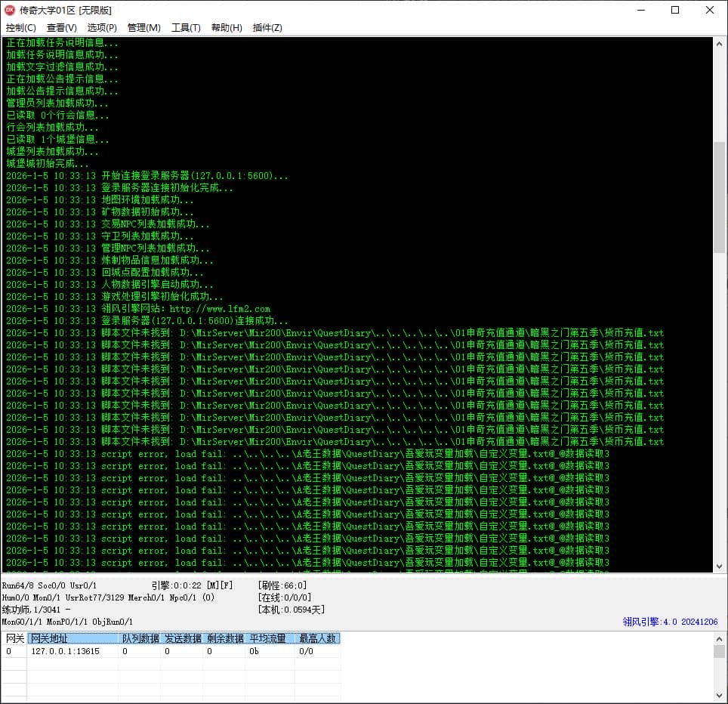The image size is (728, 704).
Task: Click the 剩余数据 column header
Action: tap(225, 638)
